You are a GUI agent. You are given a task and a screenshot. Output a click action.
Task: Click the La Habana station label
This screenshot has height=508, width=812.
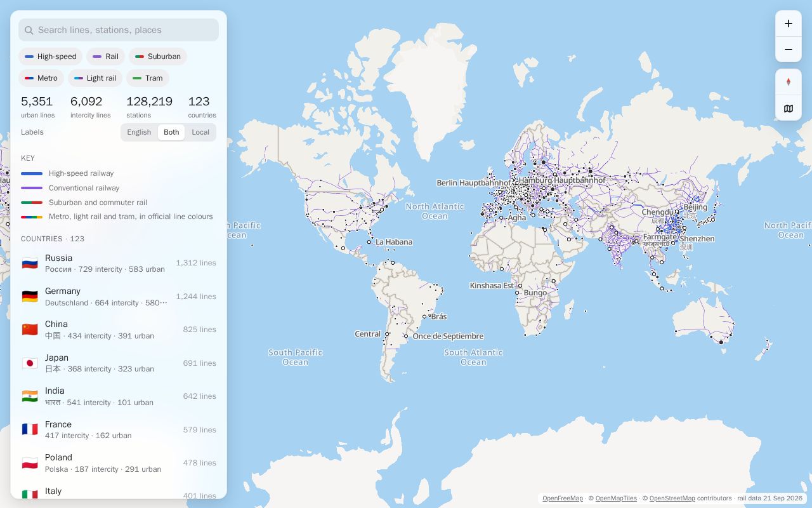[394, 242]
